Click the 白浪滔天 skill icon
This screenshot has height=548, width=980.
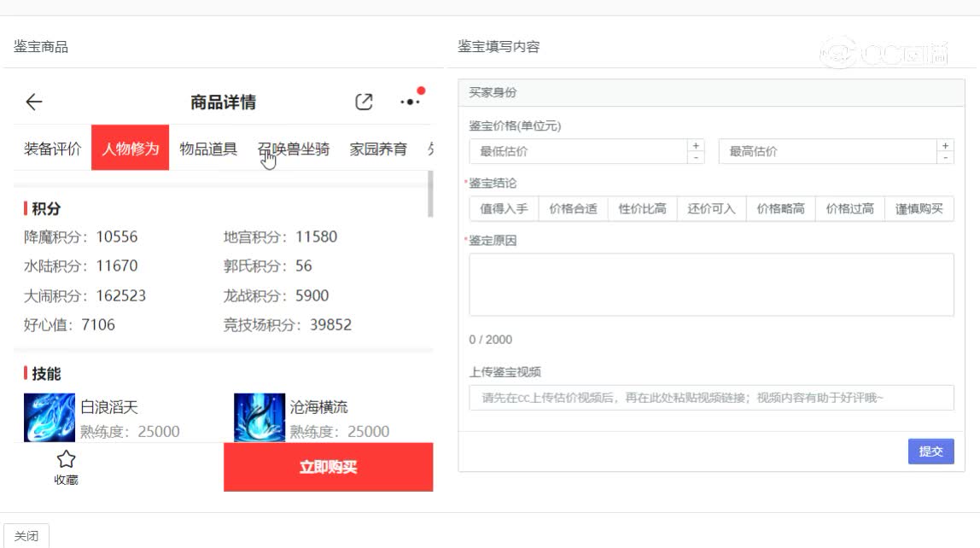(49, 417)
